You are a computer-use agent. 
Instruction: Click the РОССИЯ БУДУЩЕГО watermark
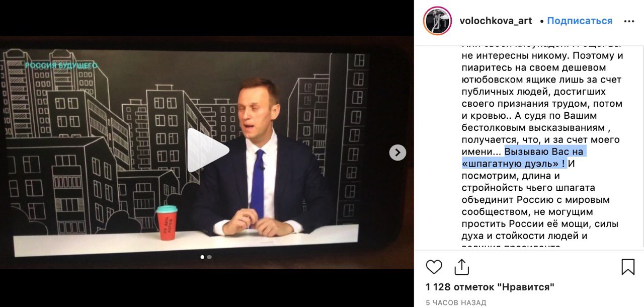(x=61, y=65)
